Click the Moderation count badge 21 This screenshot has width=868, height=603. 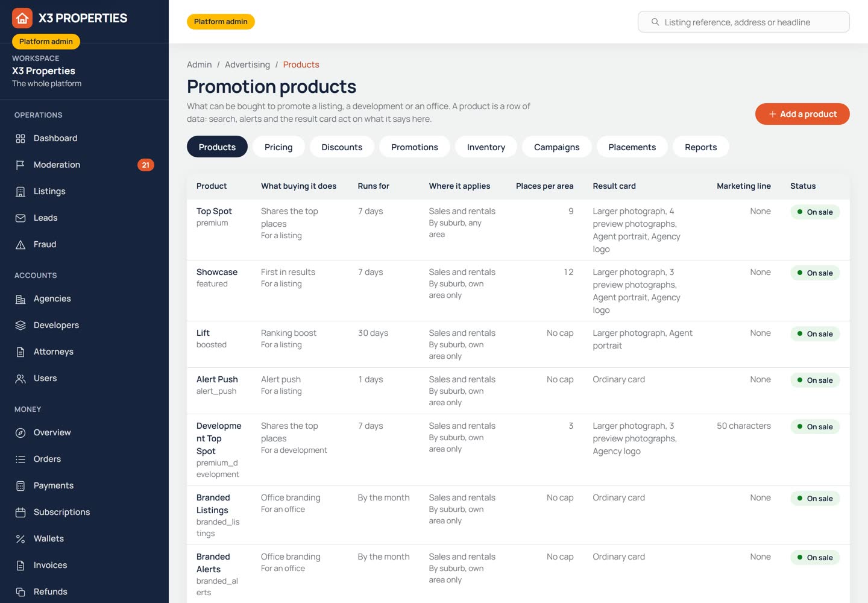click(146, 165)
